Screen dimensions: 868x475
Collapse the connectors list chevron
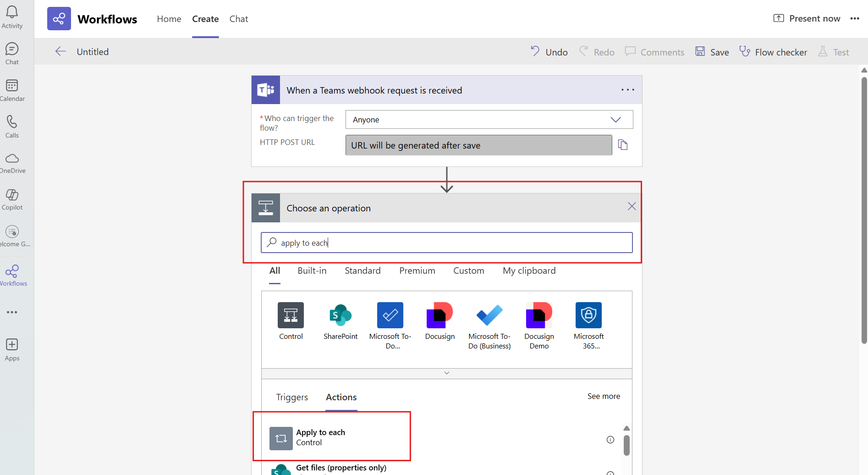click(x=447, y=373)
